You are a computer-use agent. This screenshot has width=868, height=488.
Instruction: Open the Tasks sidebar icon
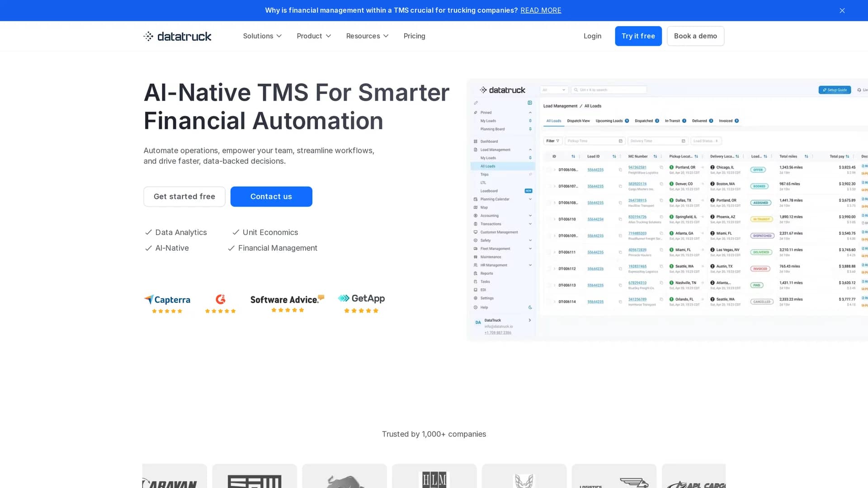[476, 282]
